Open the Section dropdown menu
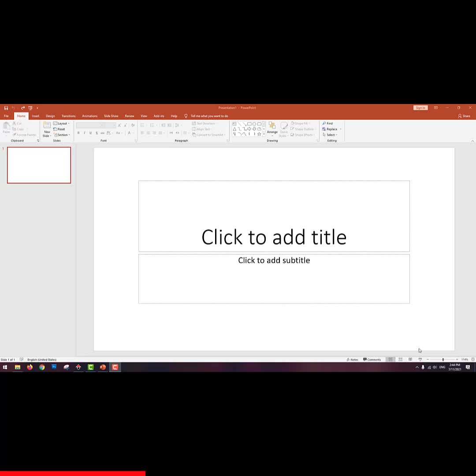Image resolution: width=476 pixels, height=476 pixels. 62,135
